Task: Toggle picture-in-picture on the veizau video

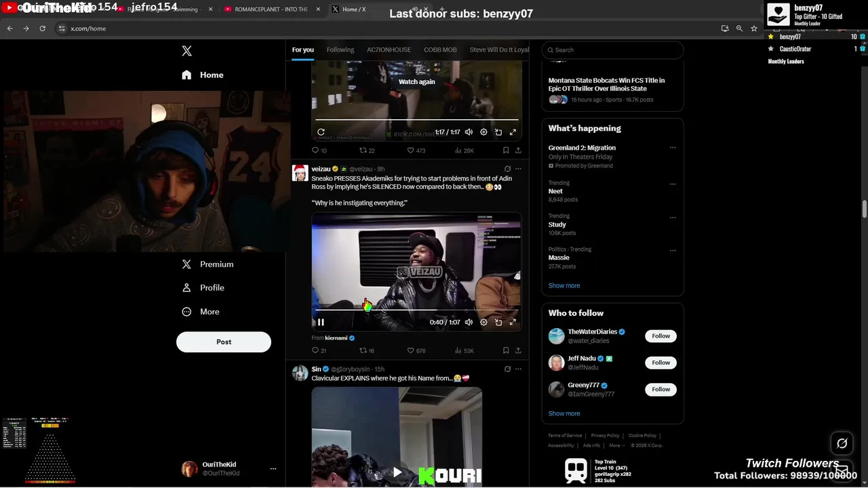Action: click(x=498, y=322)
